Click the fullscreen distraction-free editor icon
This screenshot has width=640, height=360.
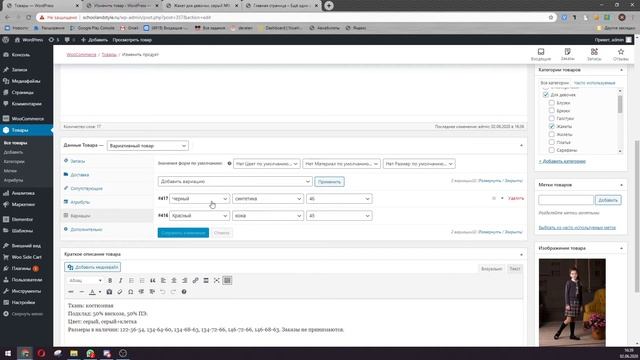(x=217, y=280)
